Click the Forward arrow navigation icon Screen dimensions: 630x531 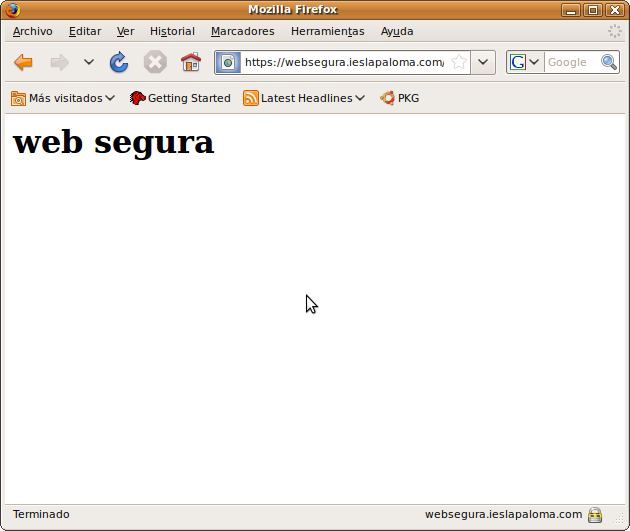tap(60, 63)
